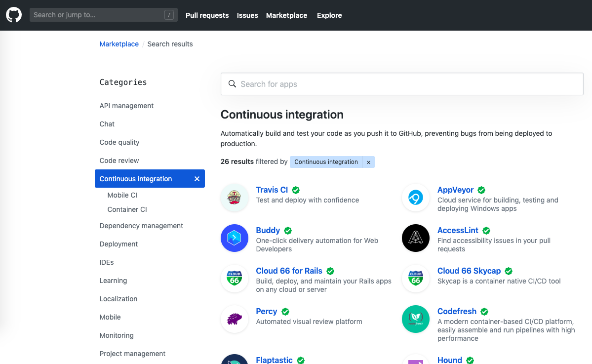The image size is (592, 364).
Task: Open the AppVeyor listing link
Action: (x=455, y=190)
